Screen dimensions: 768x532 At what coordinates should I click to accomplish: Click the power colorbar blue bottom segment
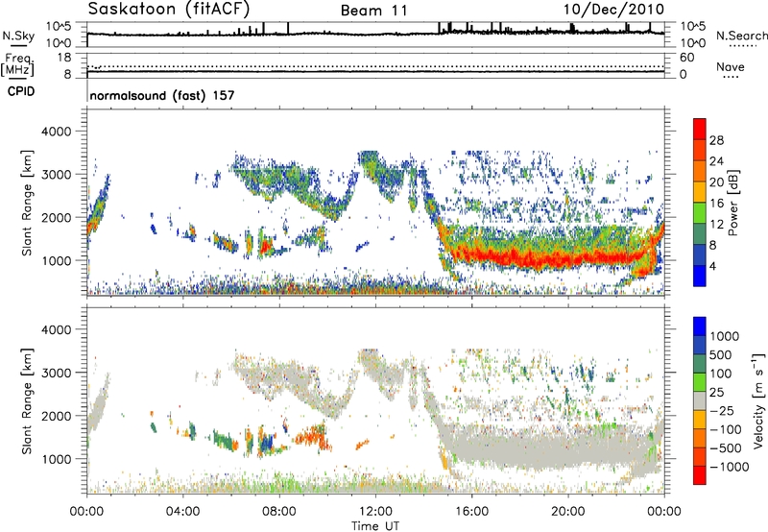coord(700,277)
